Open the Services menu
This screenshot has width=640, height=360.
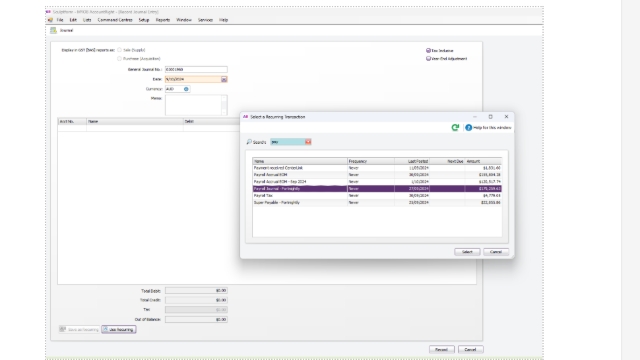205,20
